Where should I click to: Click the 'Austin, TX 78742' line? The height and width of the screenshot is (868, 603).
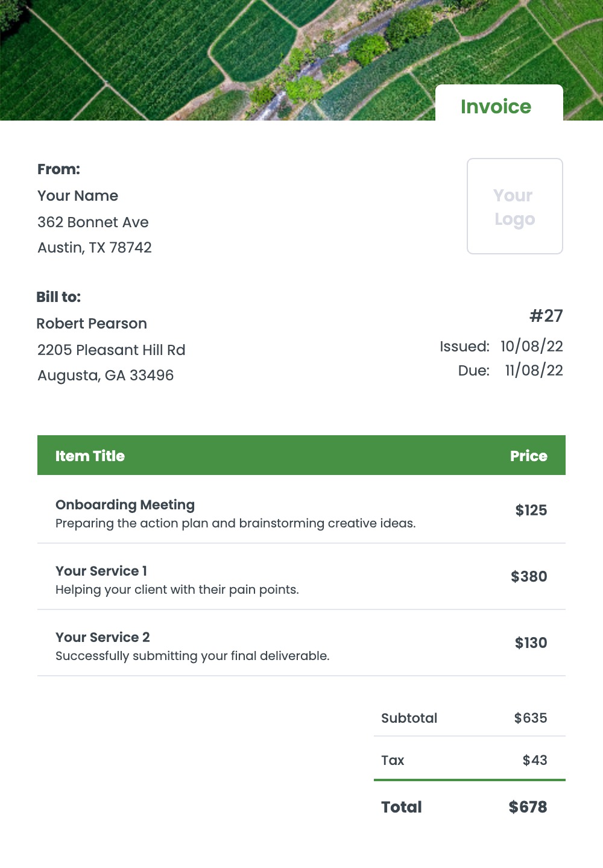[x=95, y=248]
